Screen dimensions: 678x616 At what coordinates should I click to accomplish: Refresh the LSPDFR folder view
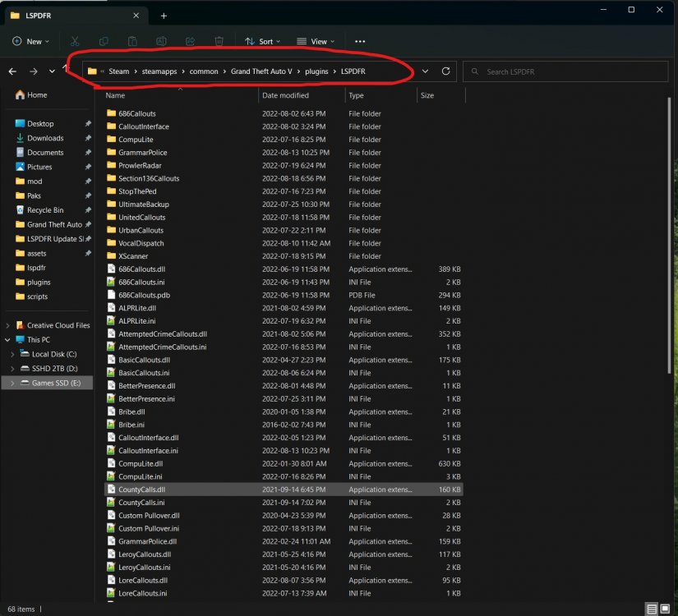[445, 71]
